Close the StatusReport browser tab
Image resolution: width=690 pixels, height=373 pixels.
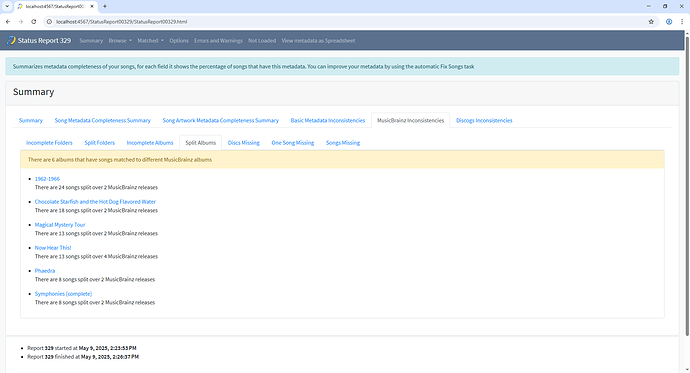[92, 6]
